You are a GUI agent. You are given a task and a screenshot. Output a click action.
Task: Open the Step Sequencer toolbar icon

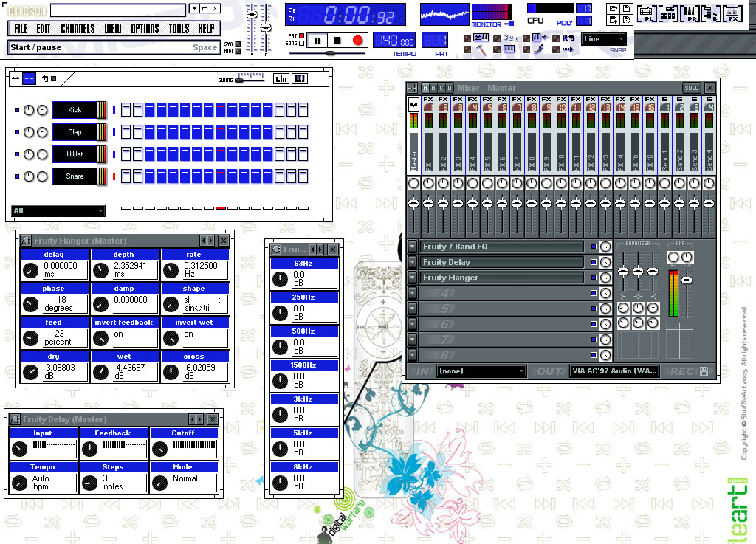coord(667,13)
